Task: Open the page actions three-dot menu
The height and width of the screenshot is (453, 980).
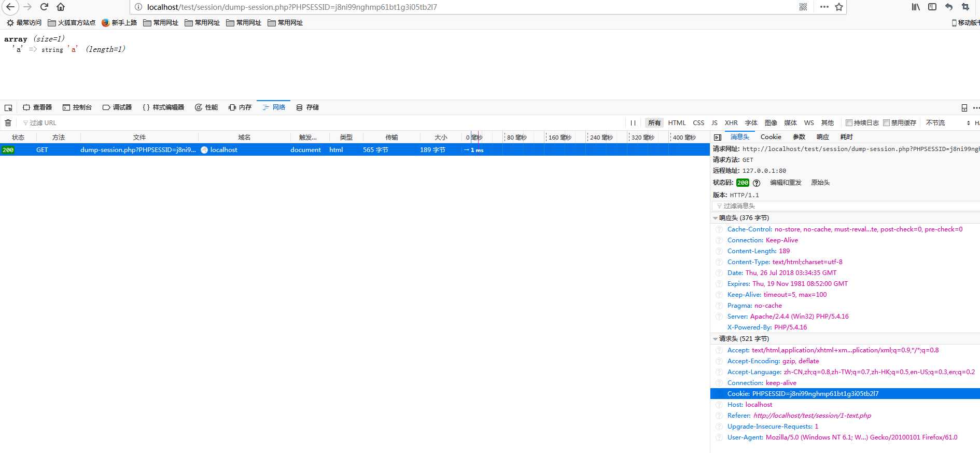Action: pyautogui.click(x=824, y=7)
